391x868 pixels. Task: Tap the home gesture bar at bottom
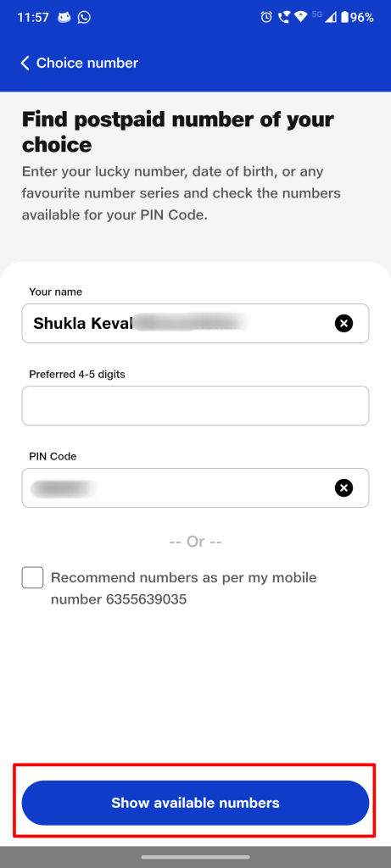195,857
